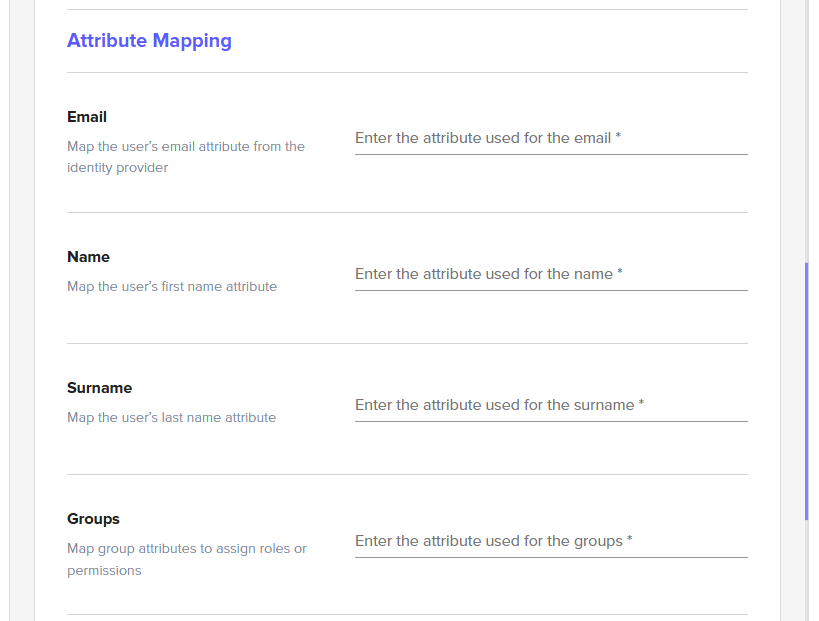
Task: Click the scrollbar track below the thumb
Action: [806, 570]
